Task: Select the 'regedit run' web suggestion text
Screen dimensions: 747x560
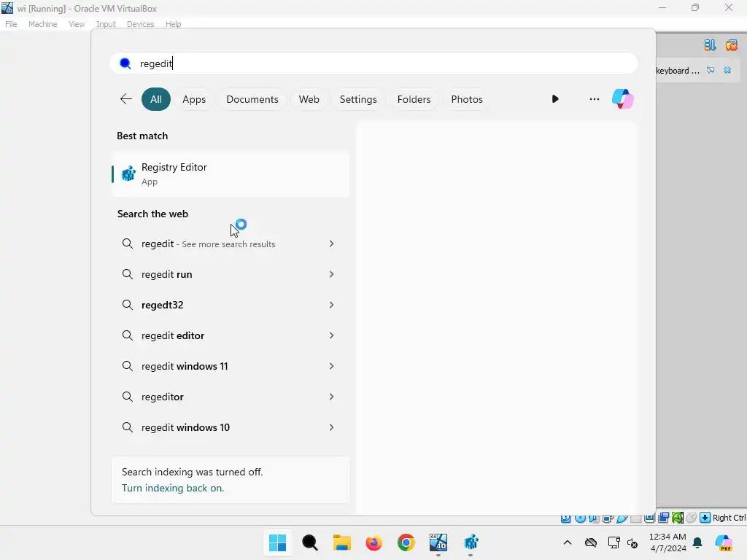Action: coord(167,274)
